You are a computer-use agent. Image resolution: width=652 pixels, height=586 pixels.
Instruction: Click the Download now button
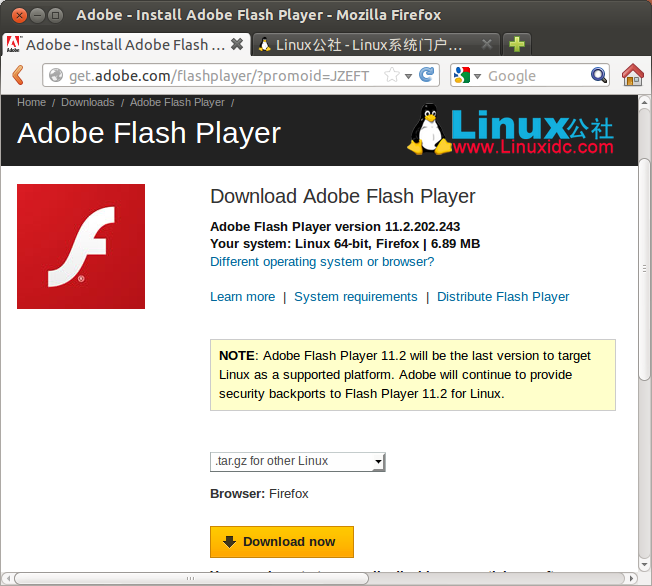point(282,541)
